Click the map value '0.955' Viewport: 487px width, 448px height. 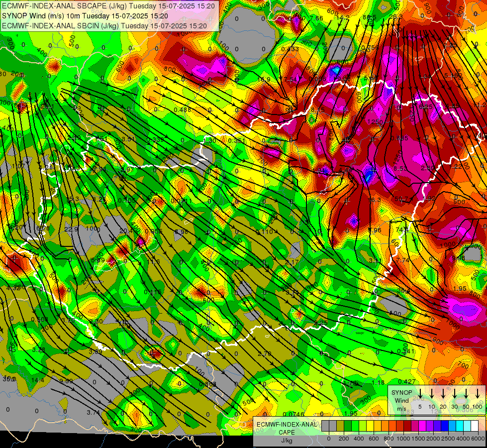(153, 231)
